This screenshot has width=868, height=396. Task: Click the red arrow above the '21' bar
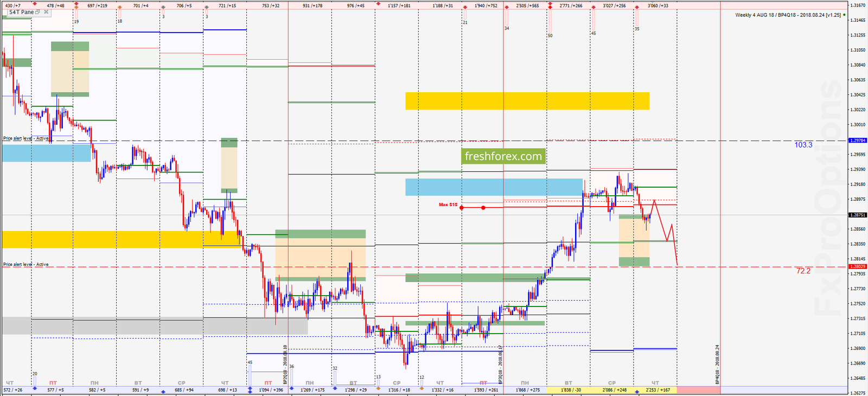point(465,7)
